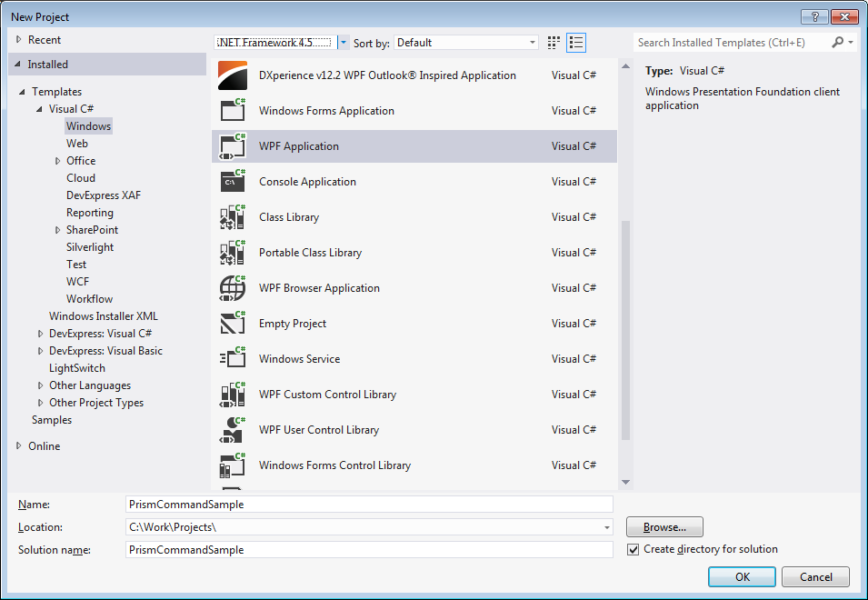This screenshot has width=868, height=600.
Task: Expand DevExpress: Visual C# node
Action: (x=40, y=334)
